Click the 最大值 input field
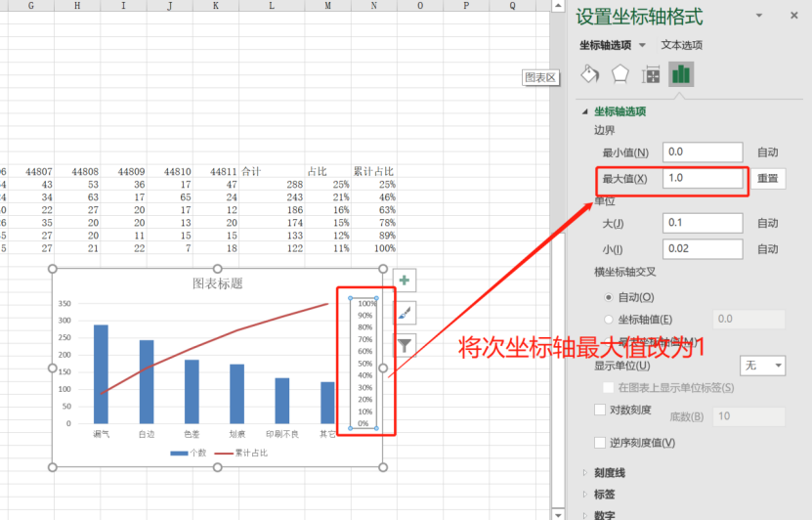The height and width of the screenshot is (520, 812). pyautogui.click(x=703, y=178)
